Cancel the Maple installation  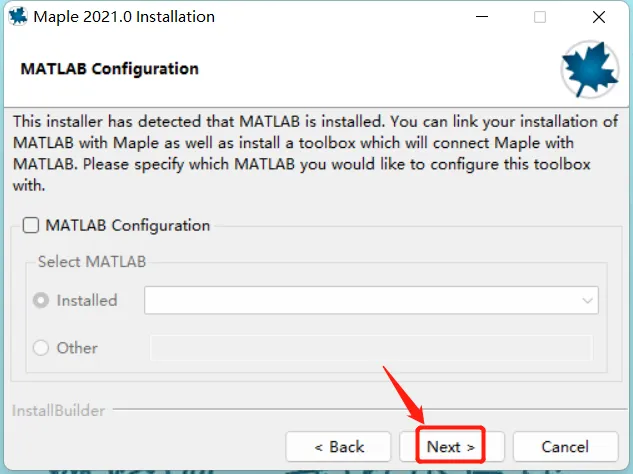pyautogui.click(x=566, y=447)
